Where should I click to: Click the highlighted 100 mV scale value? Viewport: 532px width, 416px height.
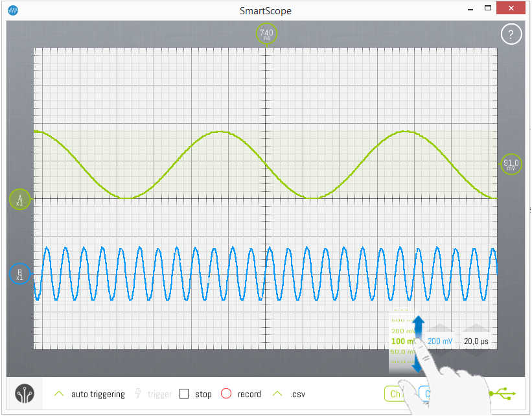tap(400, 341)
